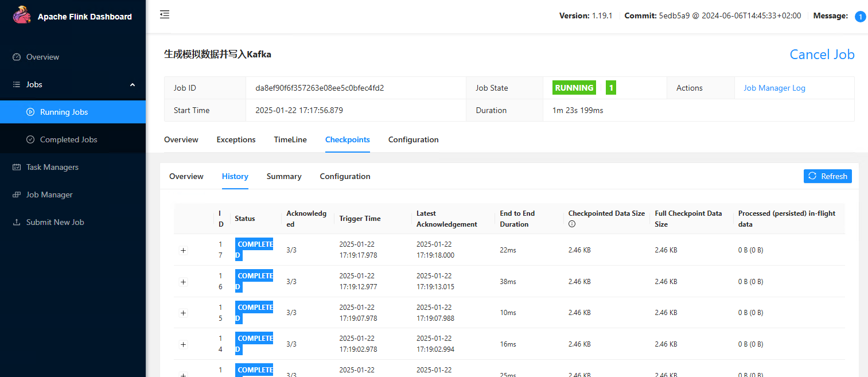Screen dimensions: 868x377
Task: Expand details for checkpoint 17
Action: pyautogui.click(x=184, y=250)
